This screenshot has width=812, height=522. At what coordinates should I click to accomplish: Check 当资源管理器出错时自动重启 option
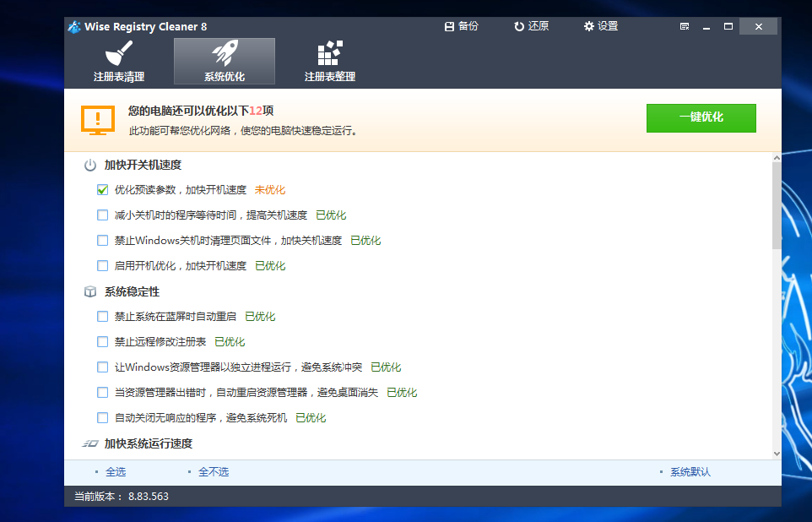(x=102, y=393)
